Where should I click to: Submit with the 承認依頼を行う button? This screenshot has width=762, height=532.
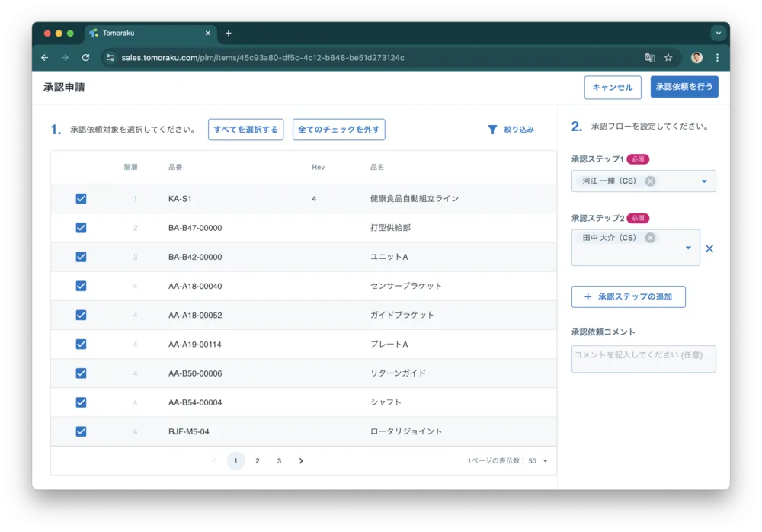coord(684,87)
